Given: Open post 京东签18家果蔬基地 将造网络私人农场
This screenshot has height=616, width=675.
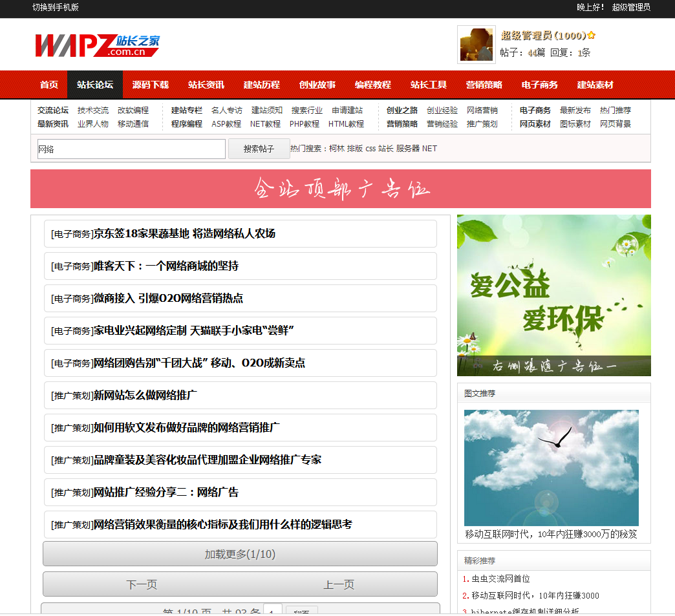Looking at the screenshot, I should tap(184, 233).
